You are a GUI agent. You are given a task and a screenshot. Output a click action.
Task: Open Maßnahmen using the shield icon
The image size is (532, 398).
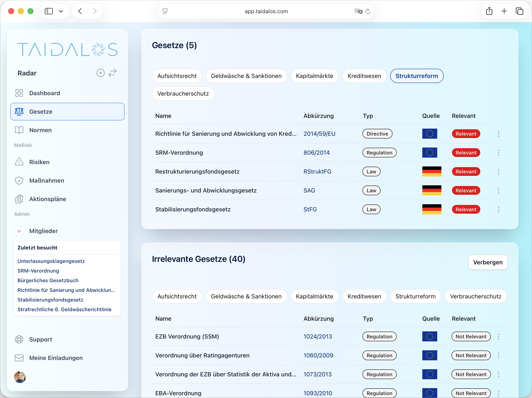19,180
